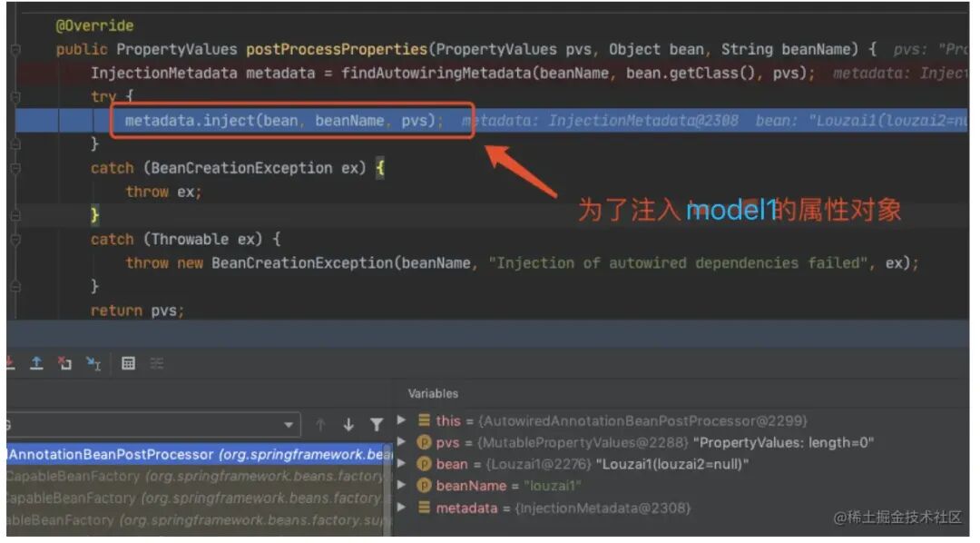Open Evaluate Expression calculator icon
The image size is (980, 543).
[128, 363]
